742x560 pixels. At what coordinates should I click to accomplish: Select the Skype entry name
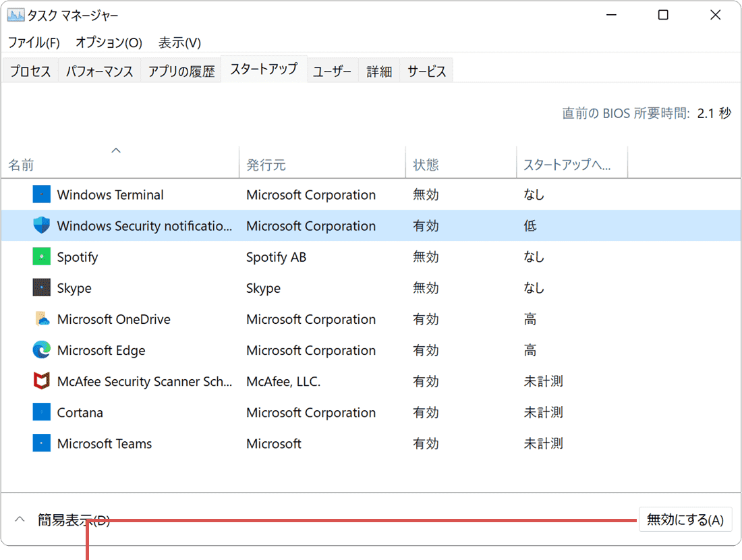(x=74, y=288)
